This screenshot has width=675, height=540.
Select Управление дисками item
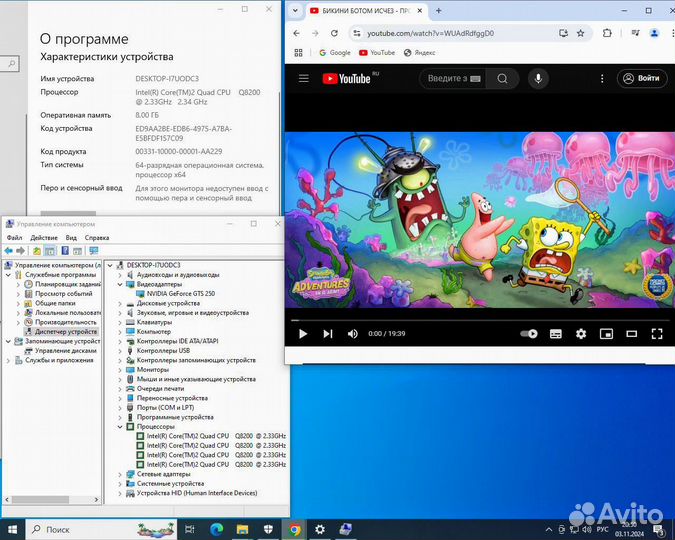(61, 351)
